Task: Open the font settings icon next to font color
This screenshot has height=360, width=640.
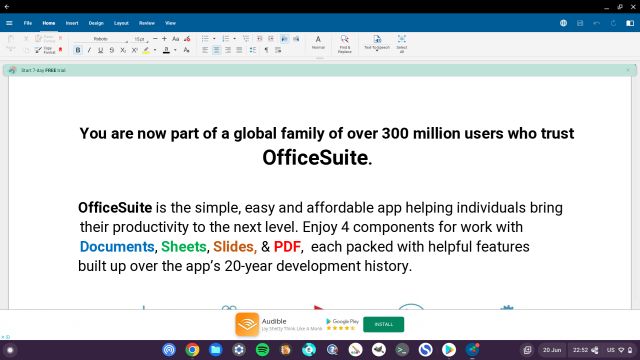Action: click(186, 50)
